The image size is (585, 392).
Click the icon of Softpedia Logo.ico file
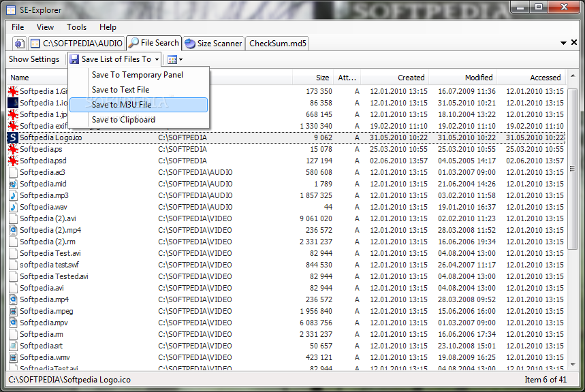[x=13, y=137]
